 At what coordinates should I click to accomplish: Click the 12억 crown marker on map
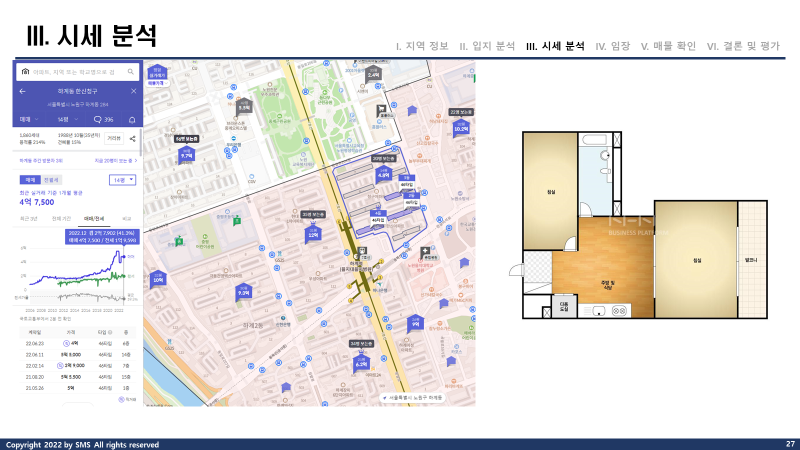(x=313, y=233)
